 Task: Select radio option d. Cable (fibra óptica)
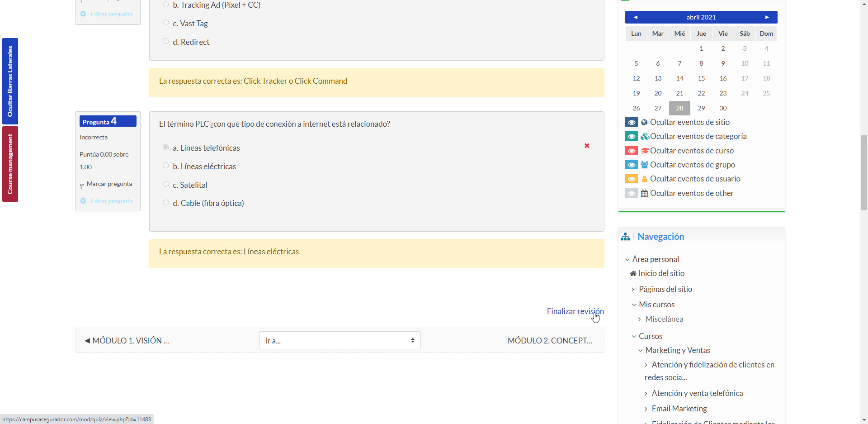point(166,203)
